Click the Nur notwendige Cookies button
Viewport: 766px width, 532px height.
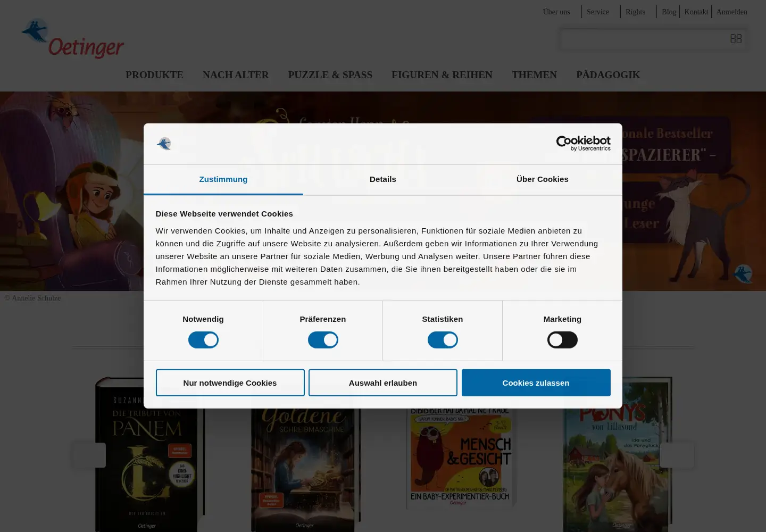(x=230, y=383)
